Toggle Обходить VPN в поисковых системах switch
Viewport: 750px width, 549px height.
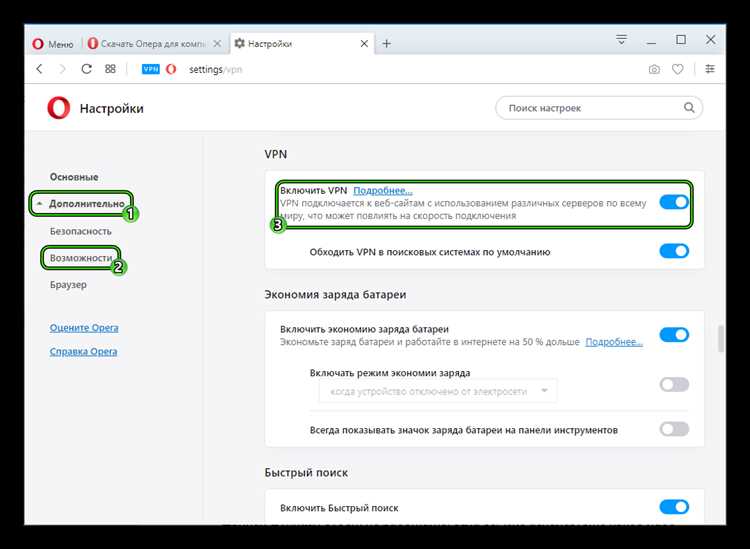coord(674,251)
